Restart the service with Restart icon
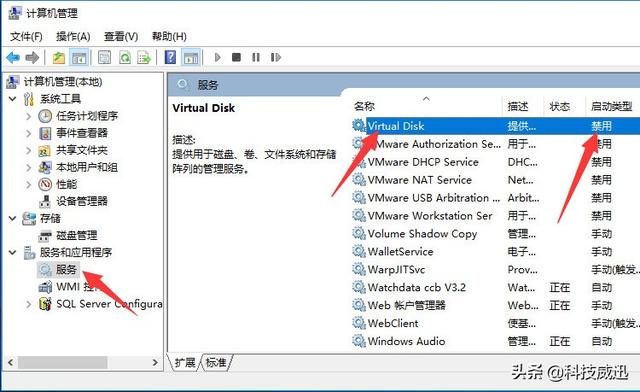The height and width of the screenshot is (392, 640). coord(276,57)
